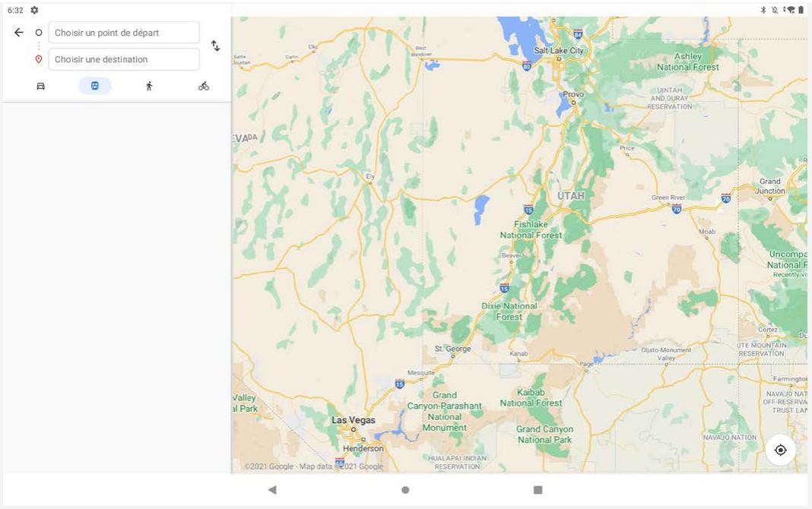812x509 pixels.
Task: Click I-70 shield near Green River
Action: 677,209
